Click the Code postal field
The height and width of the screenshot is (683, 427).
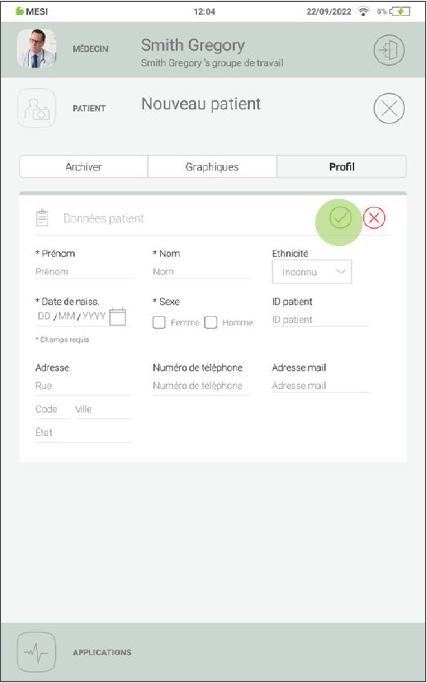click(x=52, y=409)
